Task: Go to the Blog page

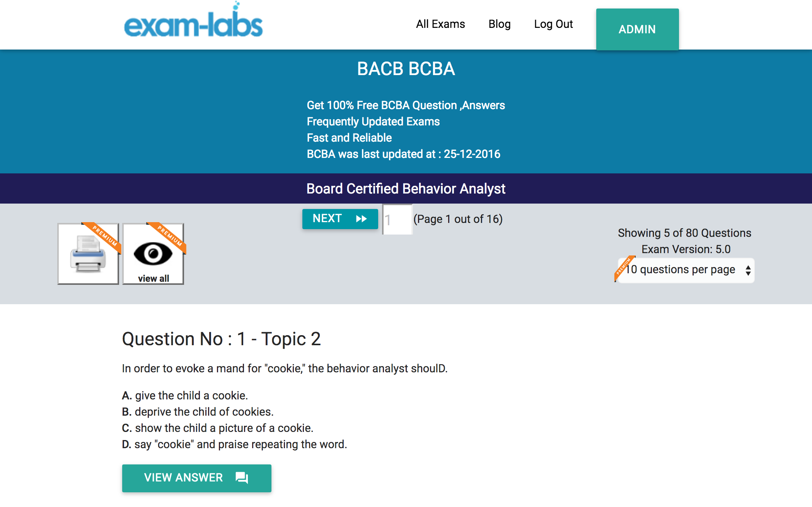Action: 499,24
